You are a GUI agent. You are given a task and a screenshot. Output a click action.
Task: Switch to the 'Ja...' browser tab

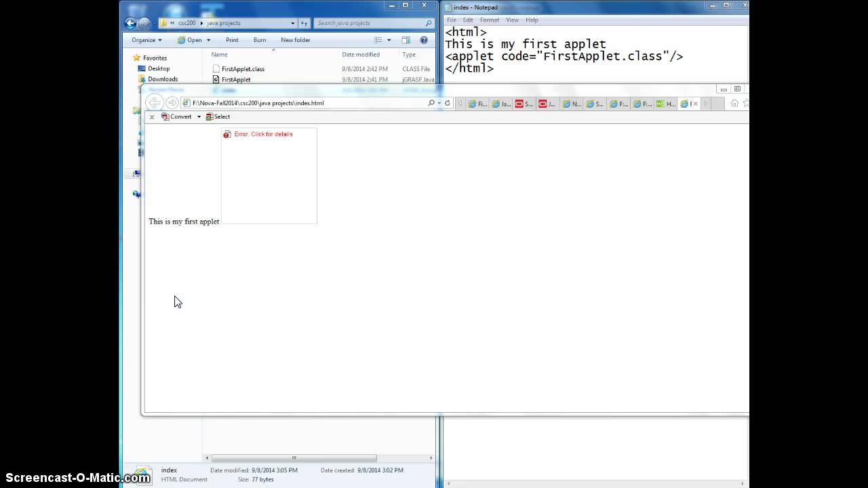[501, 104]
